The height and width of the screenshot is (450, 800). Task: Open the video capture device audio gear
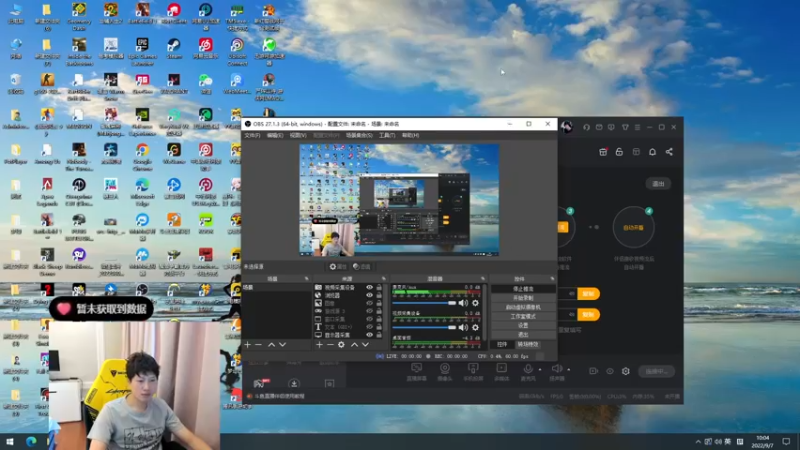[476, 328]
